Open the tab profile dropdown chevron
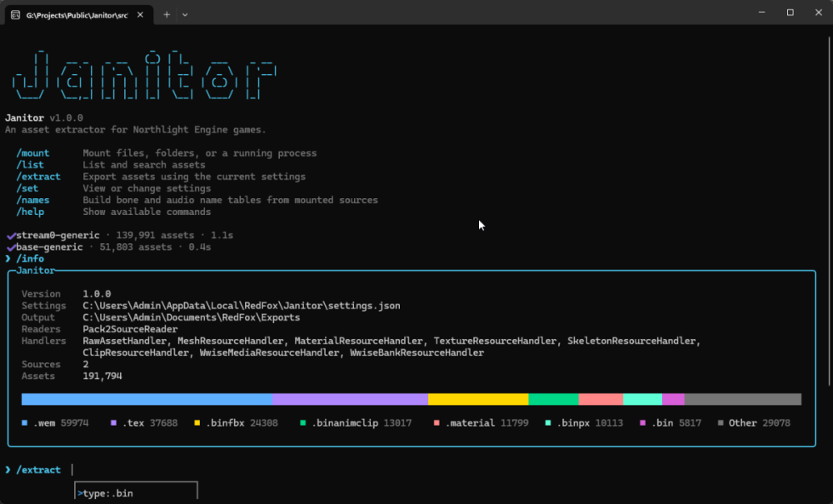833x504 pixels. point(185,15)
